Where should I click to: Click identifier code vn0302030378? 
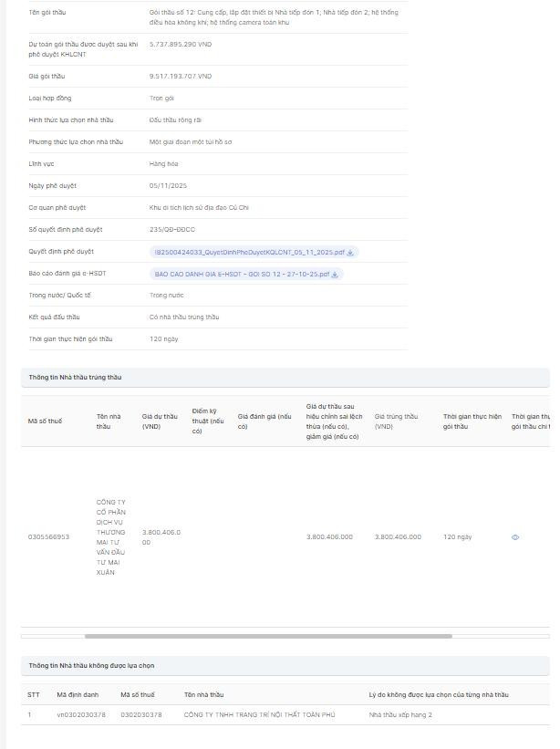81,714
